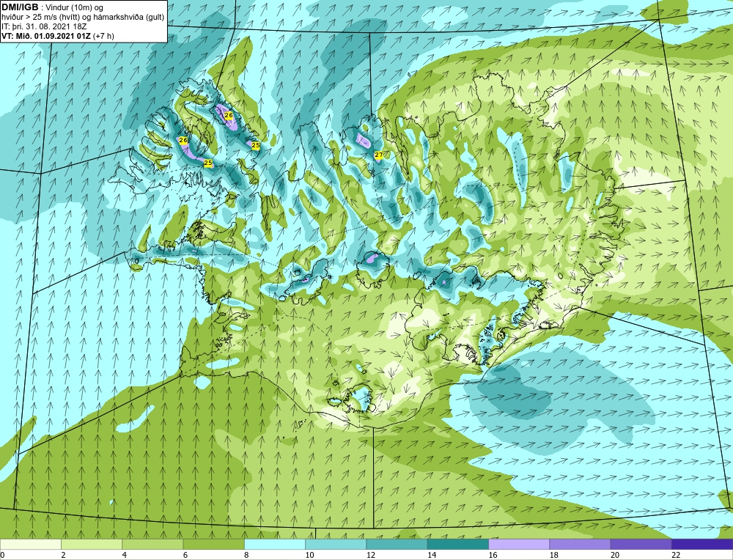This screenshot has height=560, width=733.
Task: Click scale tick label '0'
Action: point(2,555)
